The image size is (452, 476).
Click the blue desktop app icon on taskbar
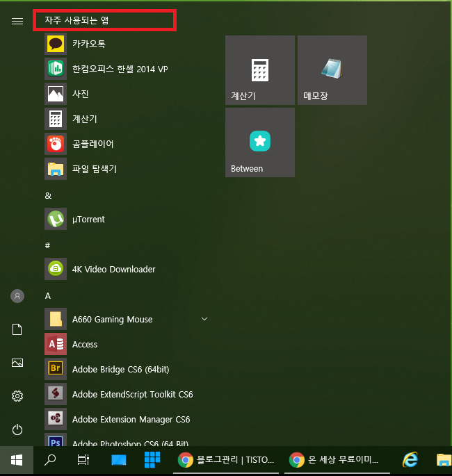(x=119, y=460)
